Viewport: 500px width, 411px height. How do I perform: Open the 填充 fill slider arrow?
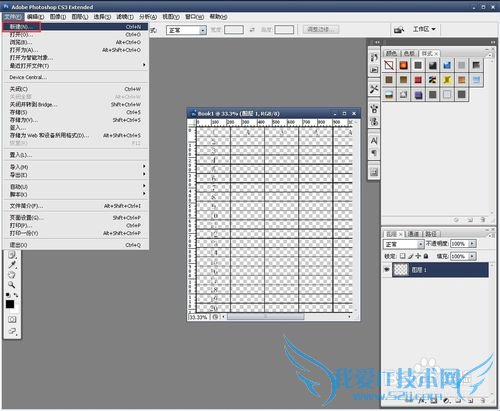click(472, 256)
